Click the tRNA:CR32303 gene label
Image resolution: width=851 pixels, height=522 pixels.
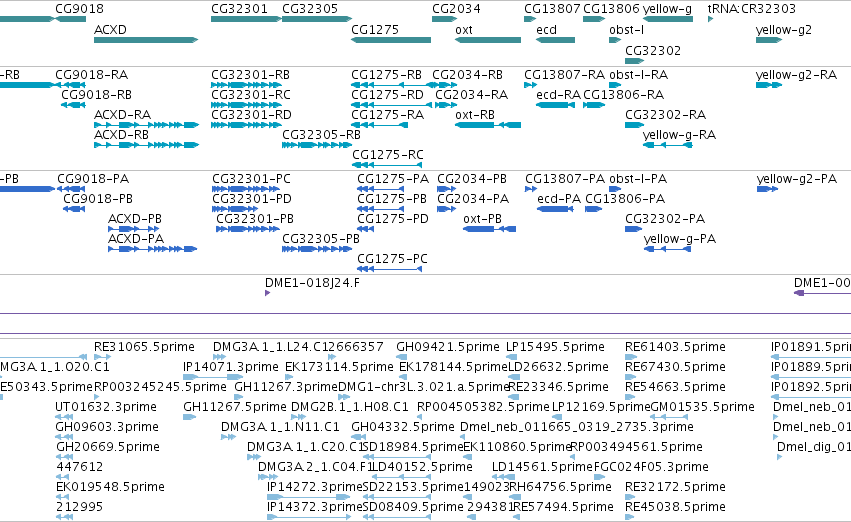[x=752, y=9]
